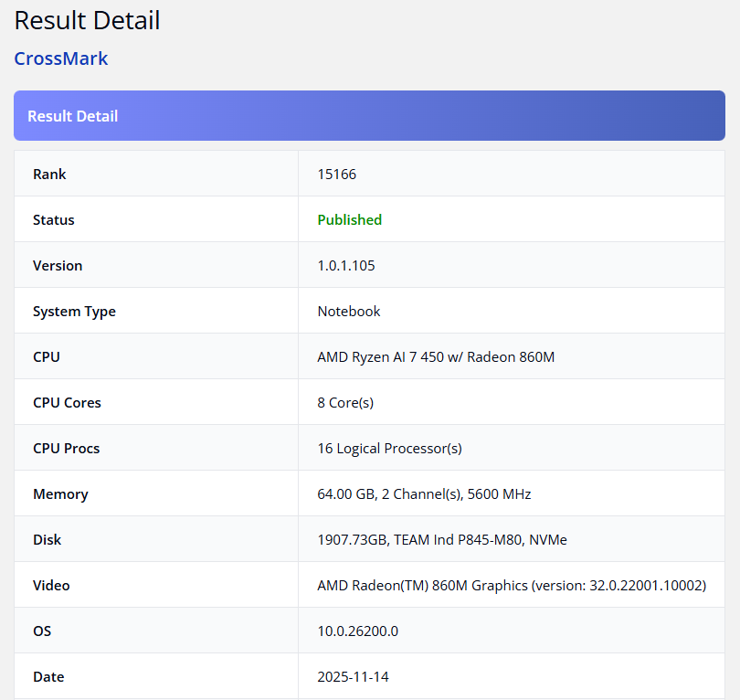740x700 pixels.
Task: Click the AMD Radeon 860M Graphics video value
Action: 512,585
